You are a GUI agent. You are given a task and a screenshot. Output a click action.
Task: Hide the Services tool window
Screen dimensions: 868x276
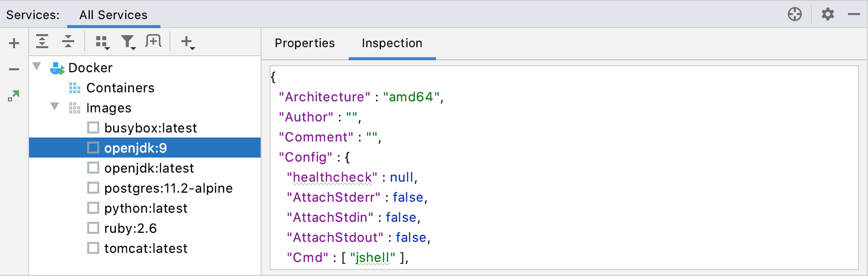click(x=854, y=15)
